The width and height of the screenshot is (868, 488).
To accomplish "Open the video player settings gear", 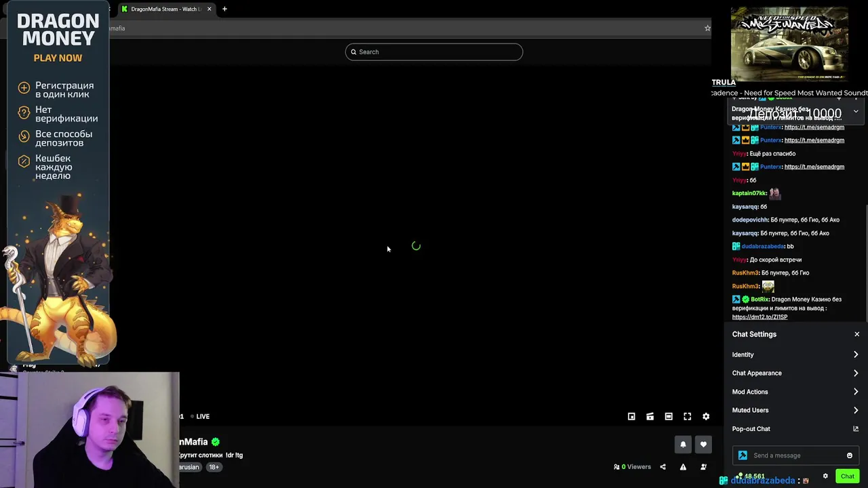I will coord(706,416).
